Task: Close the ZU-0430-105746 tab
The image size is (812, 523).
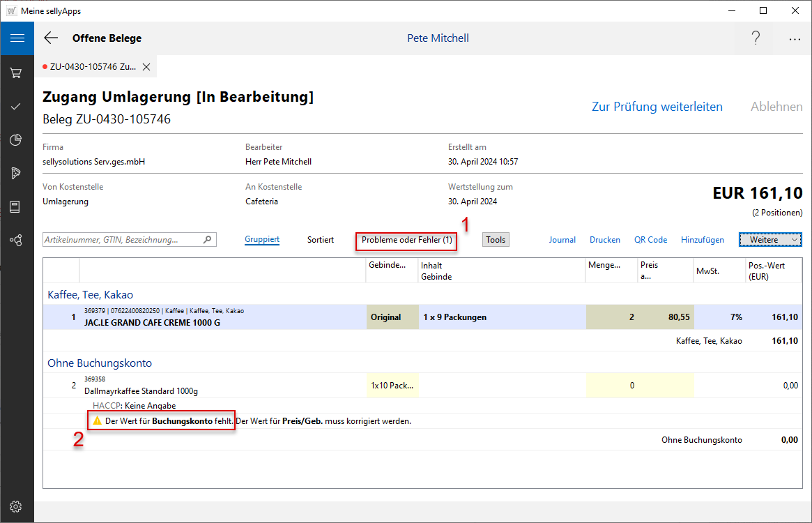Action: (x=146, y=67)
